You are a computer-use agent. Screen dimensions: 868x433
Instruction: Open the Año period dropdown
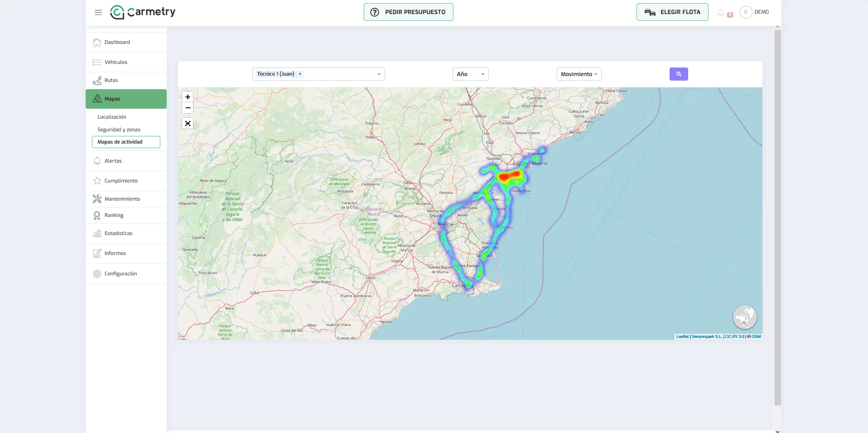(470, 74)
